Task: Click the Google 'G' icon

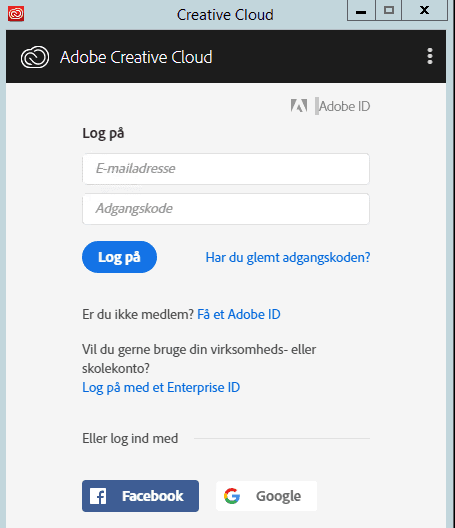Action: point(232,496)
